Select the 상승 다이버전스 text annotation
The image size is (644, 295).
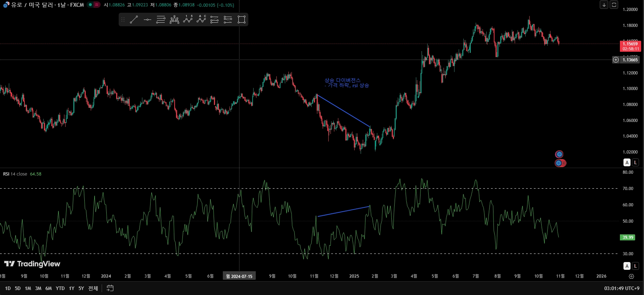click(x=347, y=83)
